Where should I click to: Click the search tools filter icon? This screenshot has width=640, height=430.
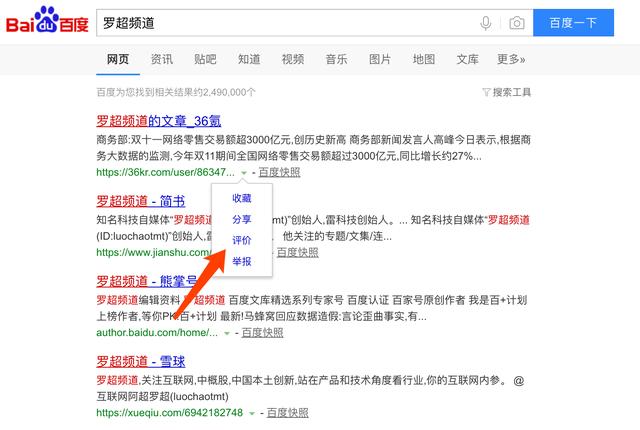pyautogui.click(x=486, y=92)
